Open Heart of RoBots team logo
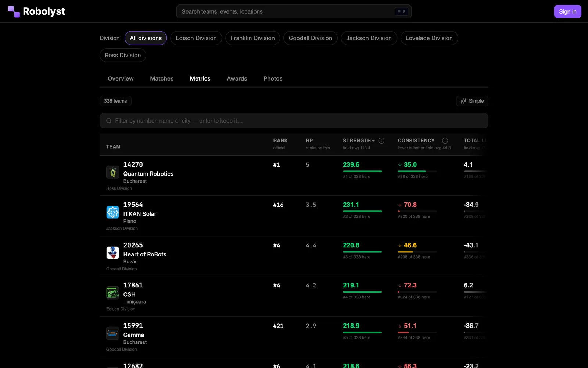Screen dimensions: 588x368 (112, 252)
